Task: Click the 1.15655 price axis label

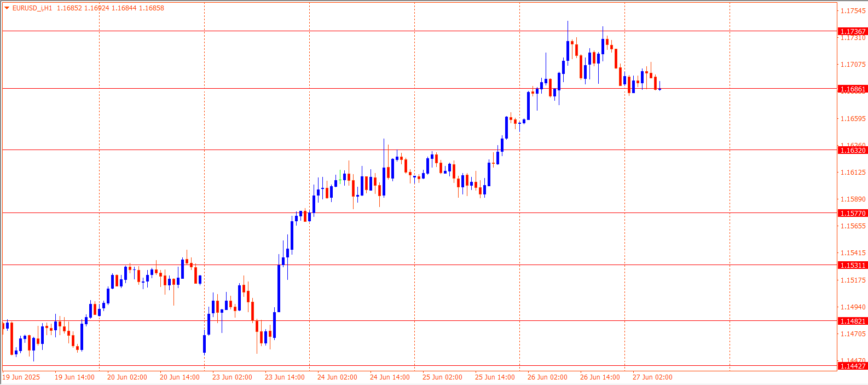Action: coord(853,226)
